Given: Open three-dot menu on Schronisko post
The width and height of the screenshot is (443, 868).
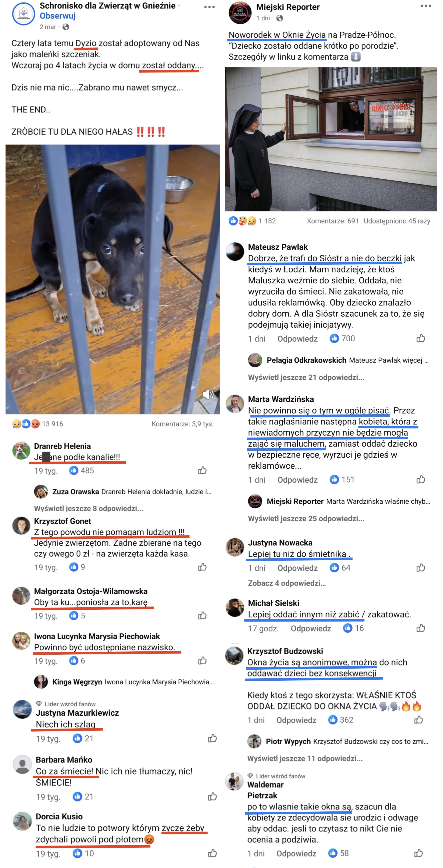Looking at the screenshot, I should [209, 7].
